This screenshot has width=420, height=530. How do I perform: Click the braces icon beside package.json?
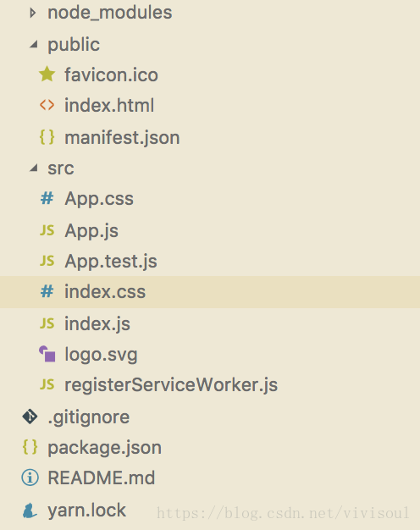(x=30, y=447)
